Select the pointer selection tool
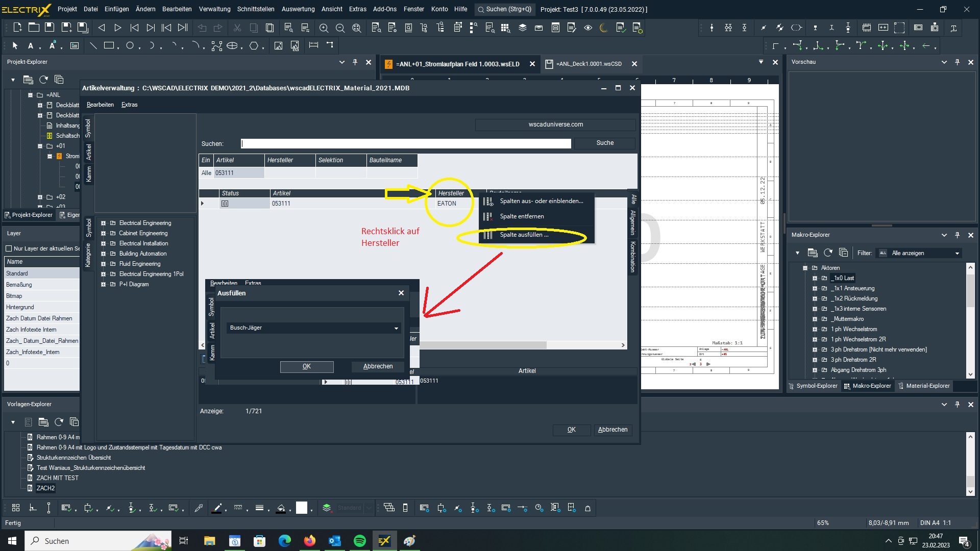This screenshot has height=551, width=980. point(15,45)
